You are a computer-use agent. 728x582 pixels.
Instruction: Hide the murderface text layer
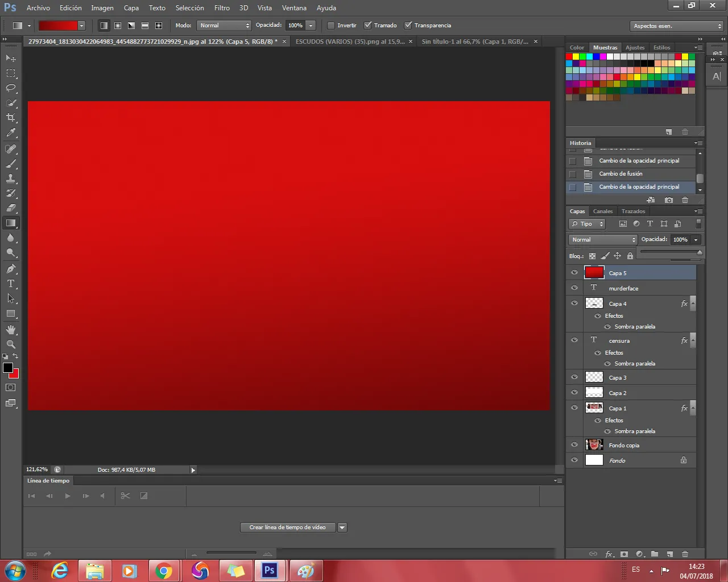point(574,288)
